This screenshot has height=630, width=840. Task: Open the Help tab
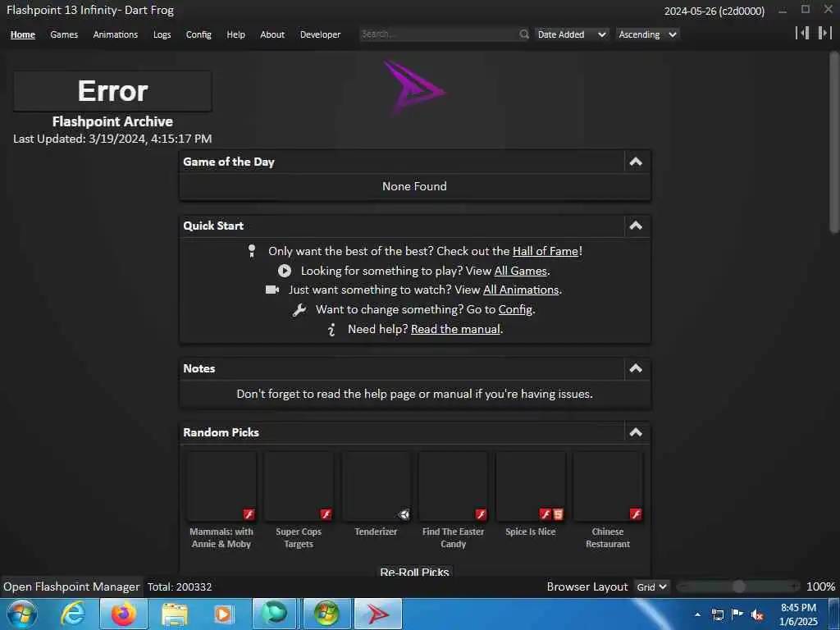(x=235, y=34)
